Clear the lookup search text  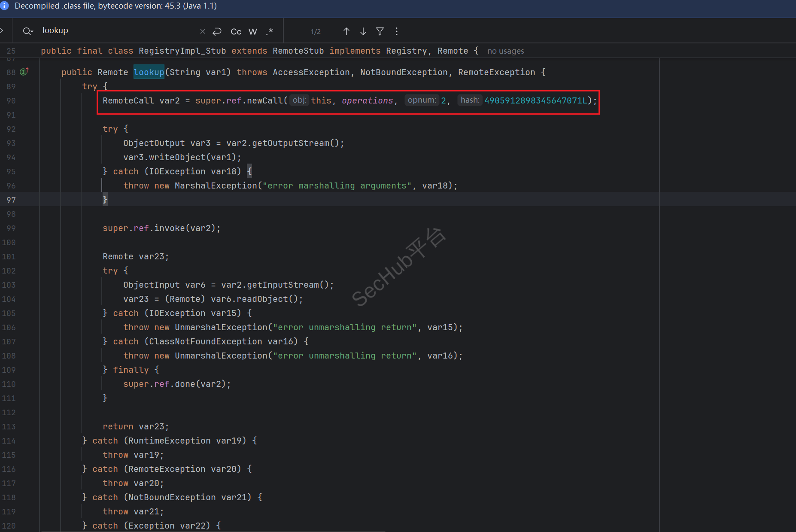(x=203, y=31)
